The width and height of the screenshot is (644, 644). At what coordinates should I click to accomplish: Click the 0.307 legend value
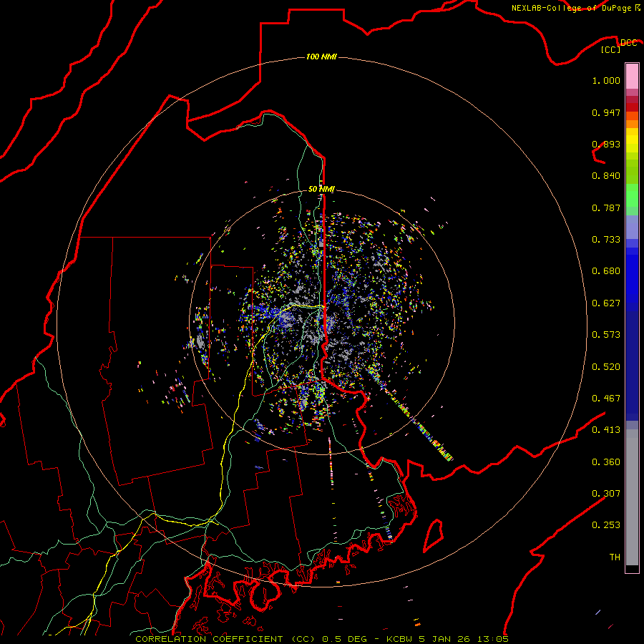coord(606,494)
